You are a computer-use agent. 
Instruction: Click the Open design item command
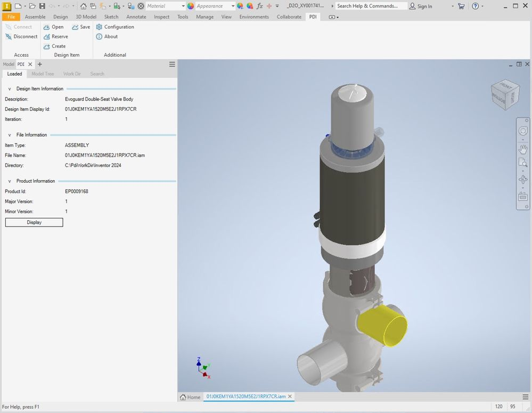(x=54, y=27)
